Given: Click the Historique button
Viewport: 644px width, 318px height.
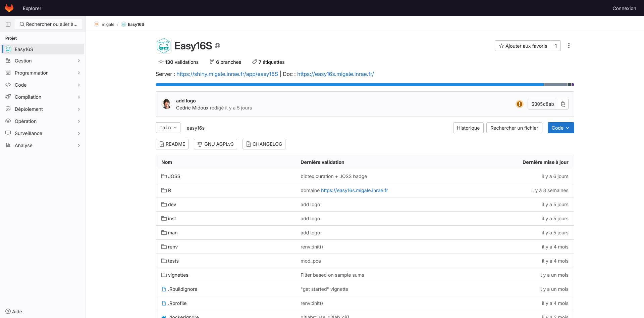Looking at the screenshot, I should click(468, 128).
